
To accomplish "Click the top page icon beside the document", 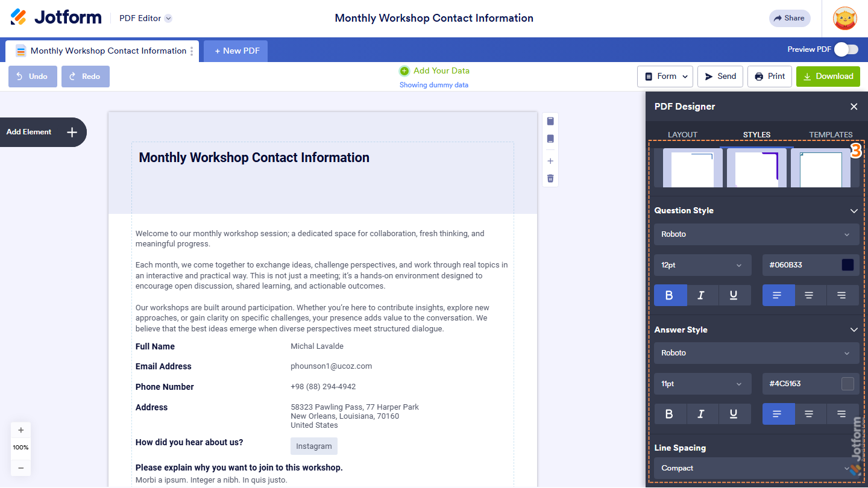I will 550,121.
